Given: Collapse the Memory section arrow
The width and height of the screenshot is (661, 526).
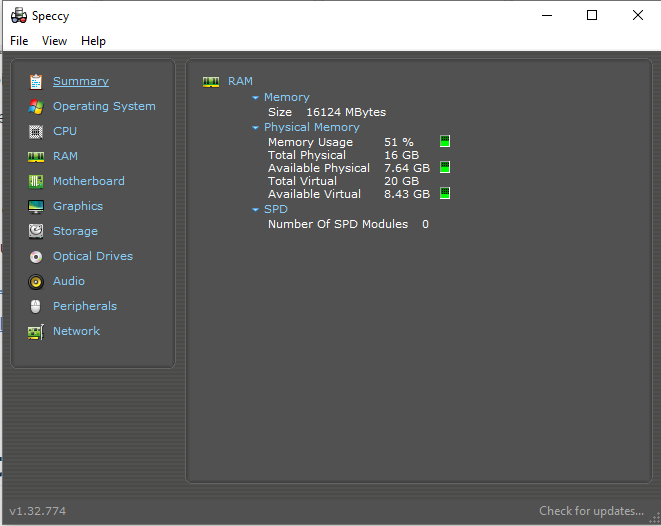Looking at the screenshot, I should point(256,98).
